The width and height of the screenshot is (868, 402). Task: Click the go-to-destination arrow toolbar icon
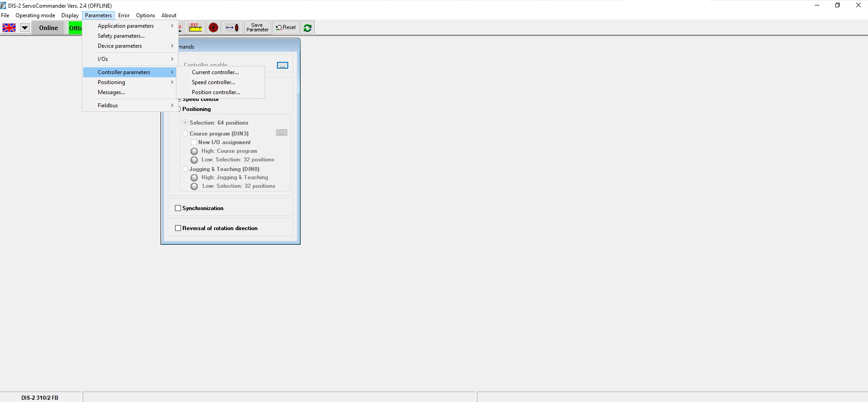tap(232, 28)
